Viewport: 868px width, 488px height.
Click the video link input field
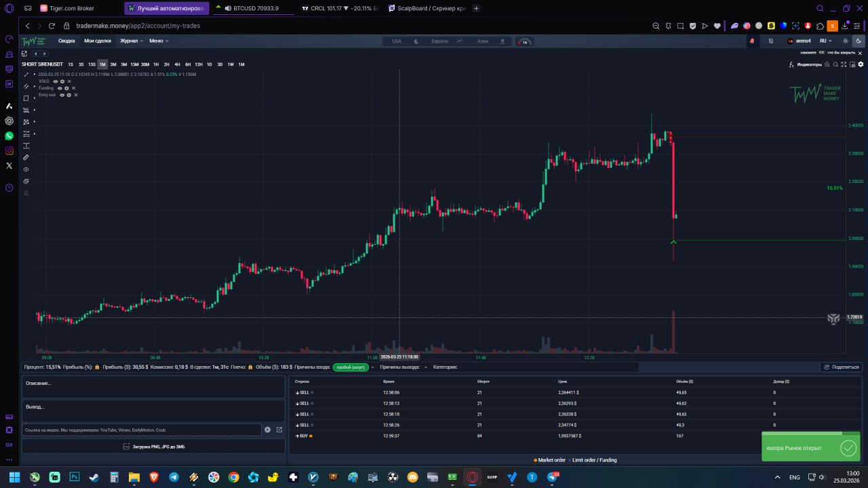coord(142,430)
